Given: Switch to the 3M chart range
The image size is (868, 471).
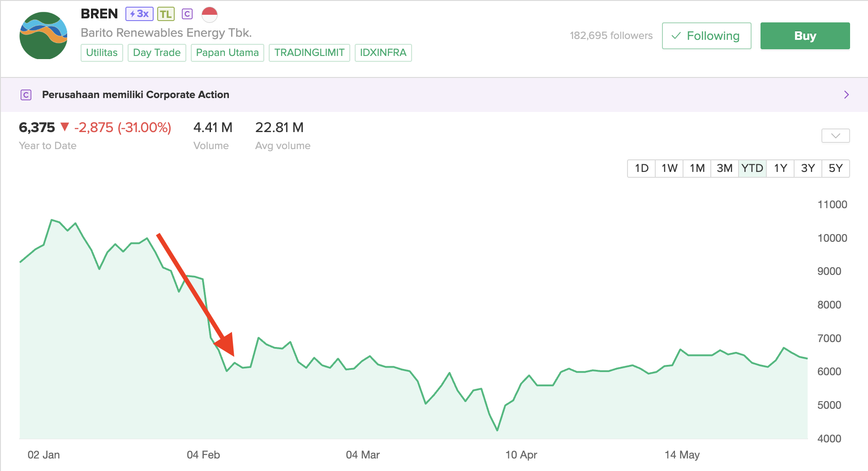Looking at the screenshot, I should [x=725, y=168].
